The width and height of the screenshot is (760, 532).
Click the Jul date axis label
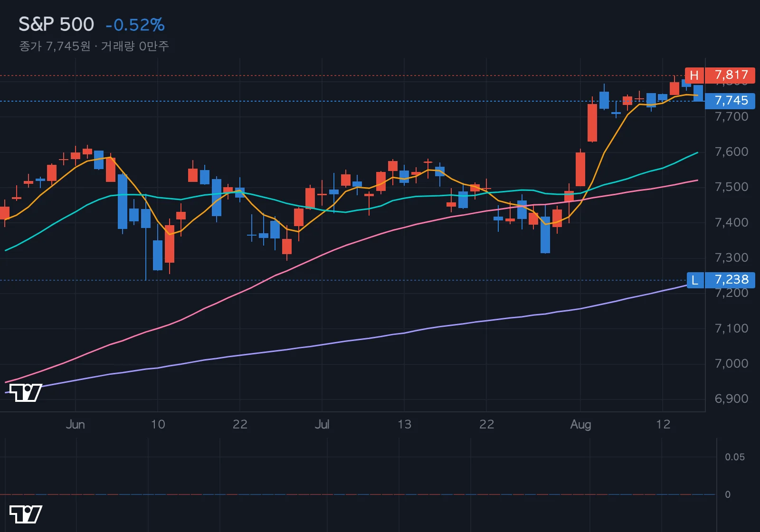click(x=322, y=424)
